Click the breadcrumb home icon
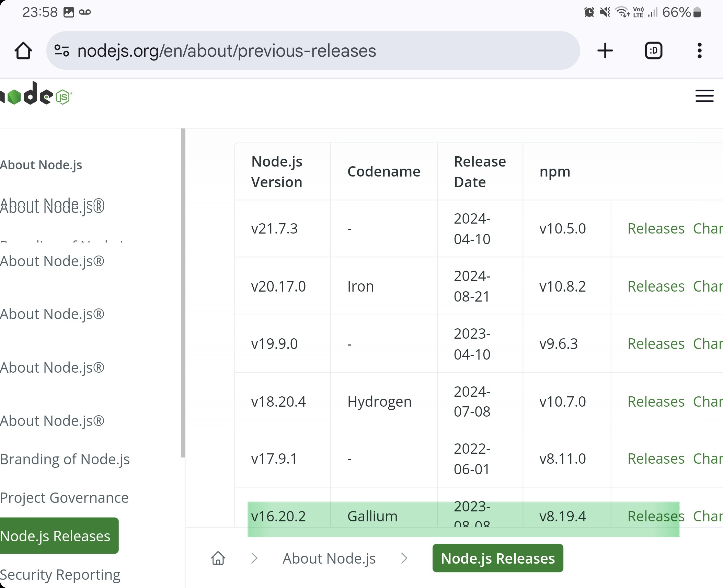 [218, 558]
